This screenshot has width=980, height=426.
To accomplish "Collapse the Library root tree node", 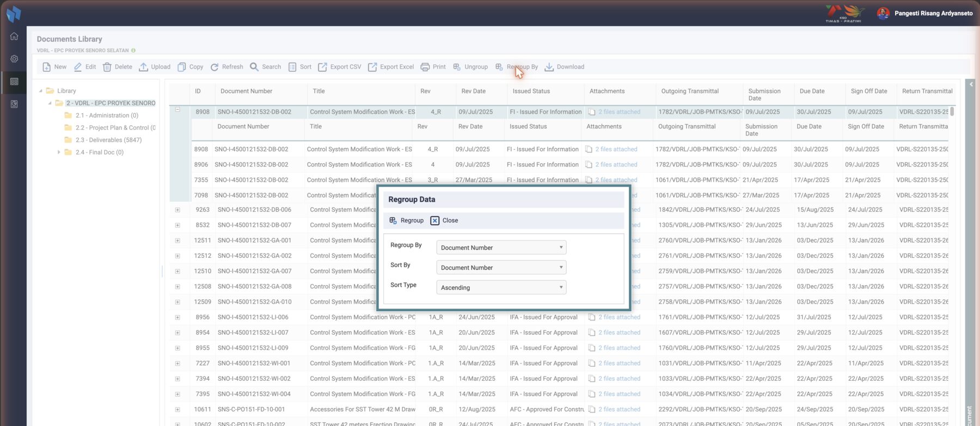I will [x=40, y=91].
